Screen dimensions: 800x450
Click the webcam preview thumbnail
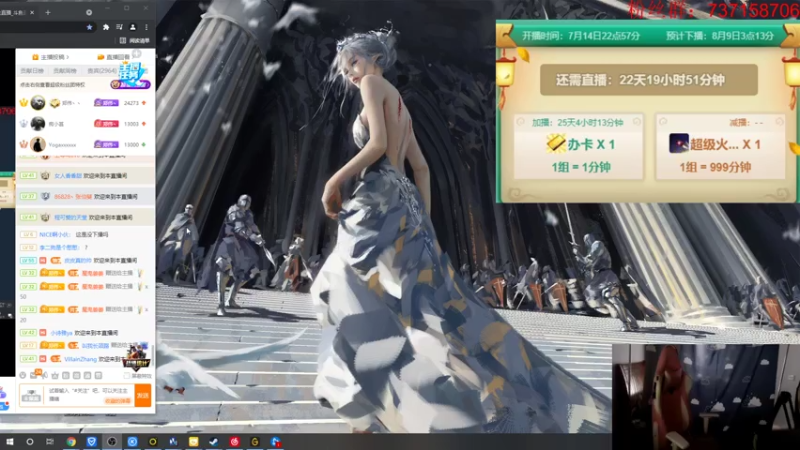tap(706, 397)
